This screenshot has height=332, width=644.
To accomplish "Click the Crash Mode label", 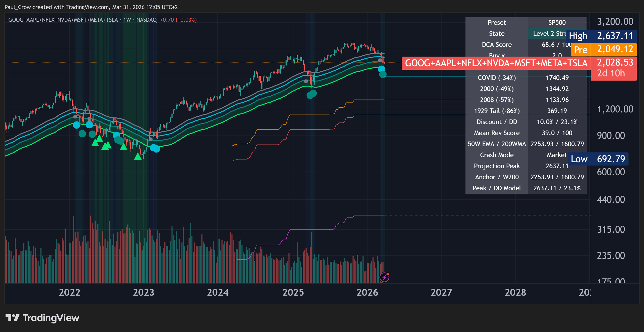I will (x=497, y=155).
